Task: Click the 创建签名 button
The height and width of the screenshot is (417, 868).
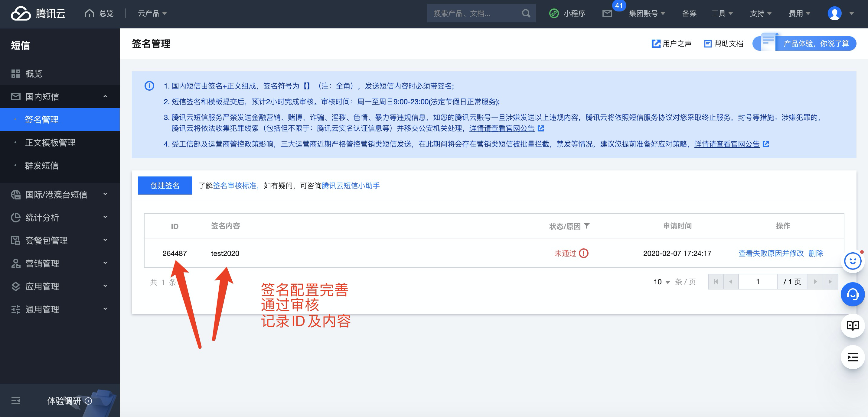Action: pos(165,186)
